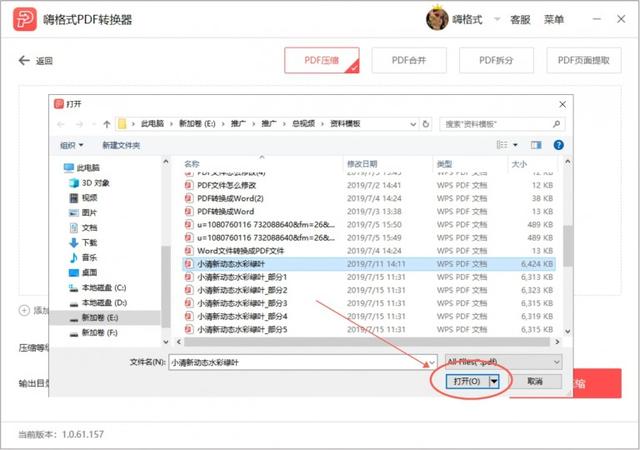Click the horizontal file list scrollbar

click(366, 342)
